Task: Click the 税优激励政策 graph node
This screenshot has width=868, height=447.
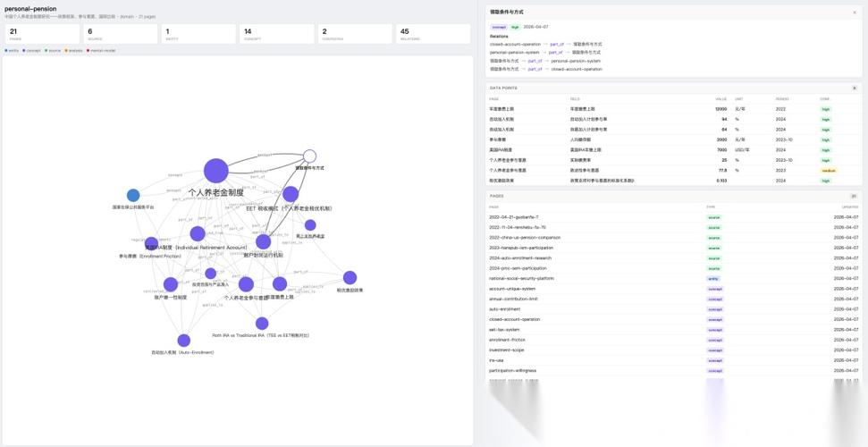Action: click(350, 277)
